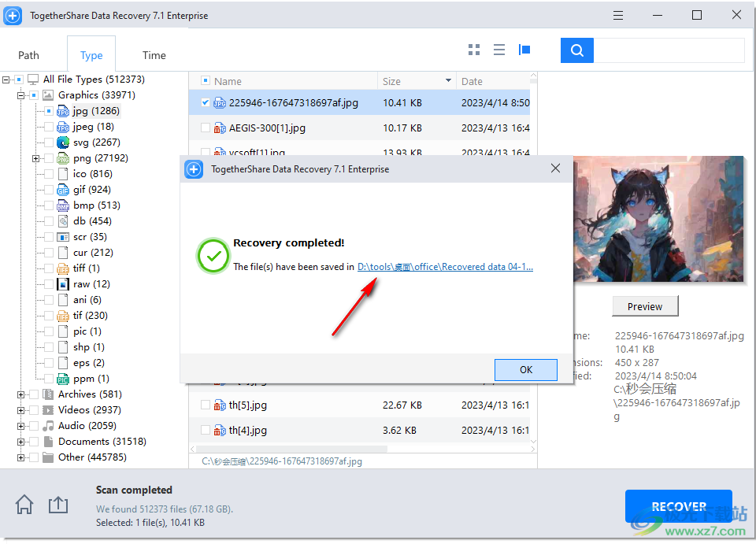Click the Videos category icon

[48, 410]
